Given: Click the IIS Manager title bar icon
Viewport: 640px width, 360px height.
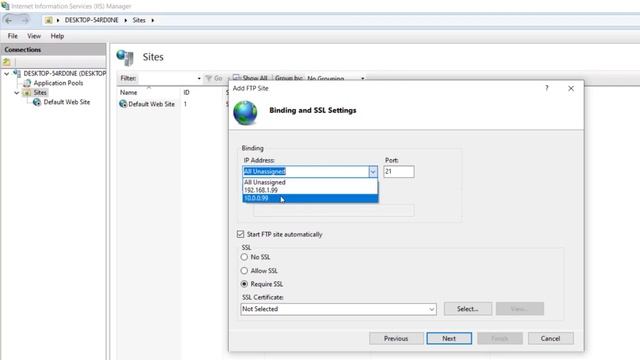Looking at the screenshot, I should [5, 6].
